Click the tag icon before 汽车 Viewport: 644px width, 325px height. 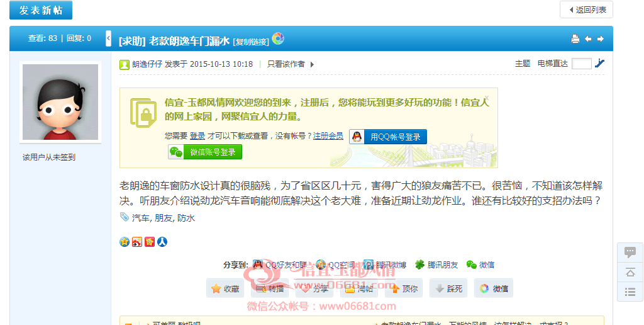pos(125,217)
